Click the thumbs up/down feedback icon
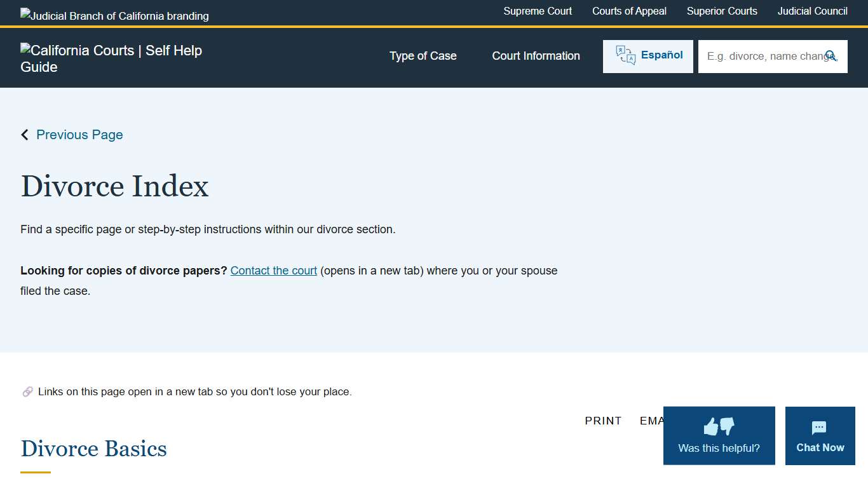Image resolution: width=868 pixels, height=488 pixels. (x=719, y=426)
